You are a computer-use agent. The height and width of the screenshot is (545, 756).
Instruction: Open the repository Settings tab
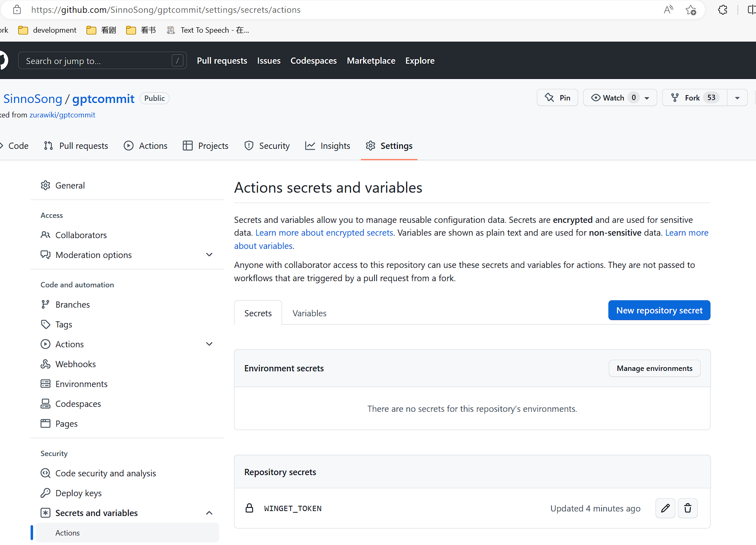click(x=389, y=146)
